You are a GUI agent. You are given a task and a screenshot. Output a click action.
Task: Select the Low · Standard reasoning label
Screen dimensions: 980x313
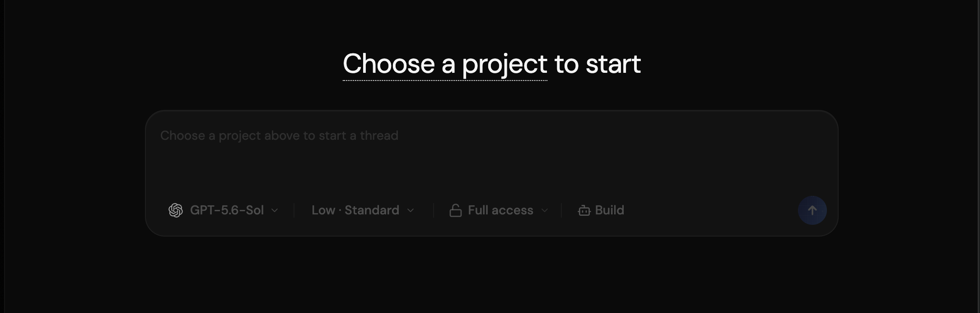355,210
